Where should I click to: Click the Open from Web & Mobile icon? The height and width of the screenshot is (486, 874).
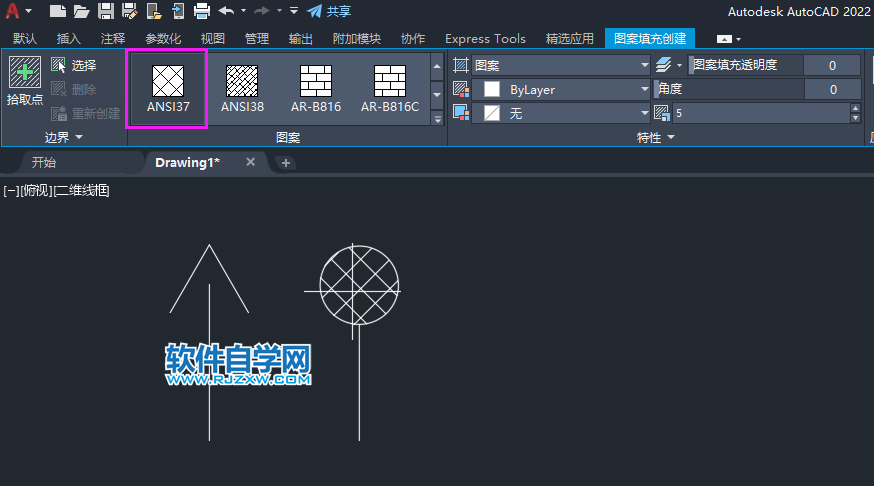click(154, 11)
